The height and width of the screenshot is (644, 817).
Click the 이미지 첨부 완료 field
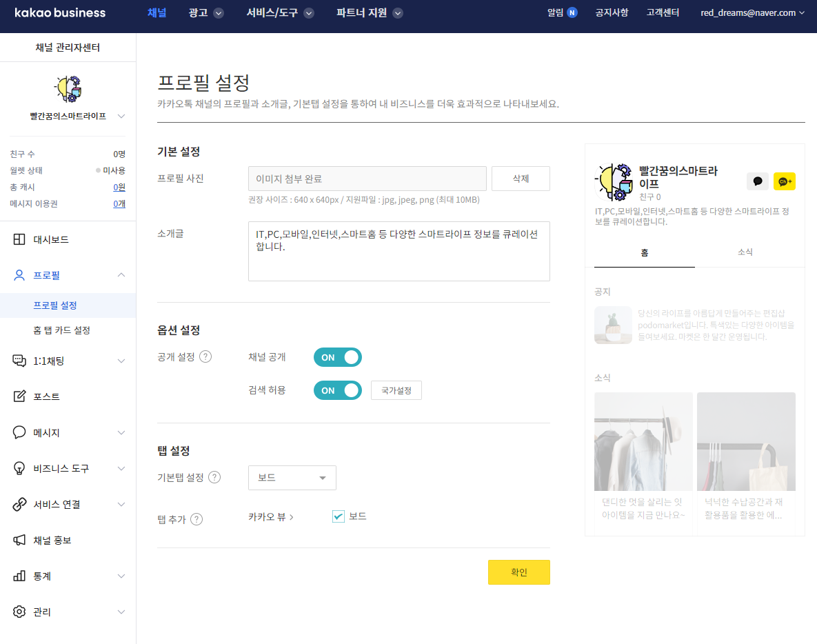[367, 179]
